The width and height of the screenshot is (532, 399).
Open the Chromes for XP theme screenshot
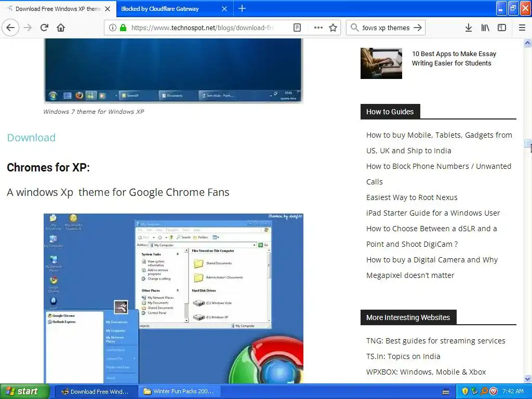coord(174,299)
